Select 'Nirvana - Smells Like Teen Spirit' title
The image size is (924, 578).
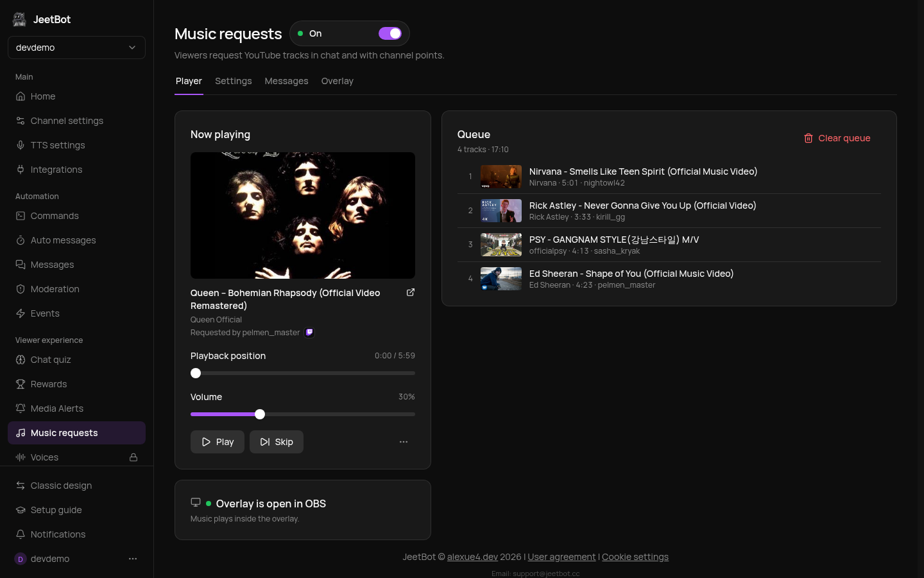[643, 171]
